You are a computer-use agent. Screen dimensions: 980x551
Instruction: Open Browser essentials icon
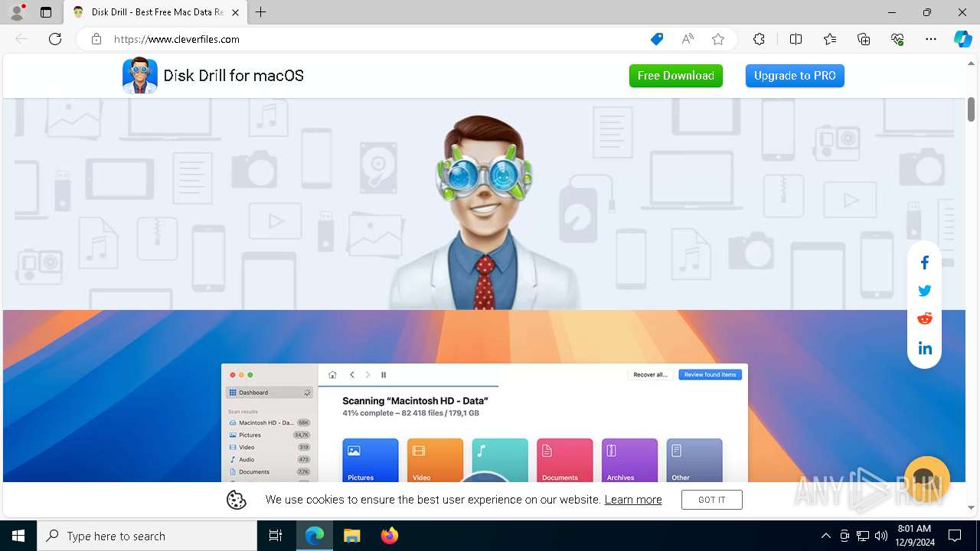coord(897,39)
